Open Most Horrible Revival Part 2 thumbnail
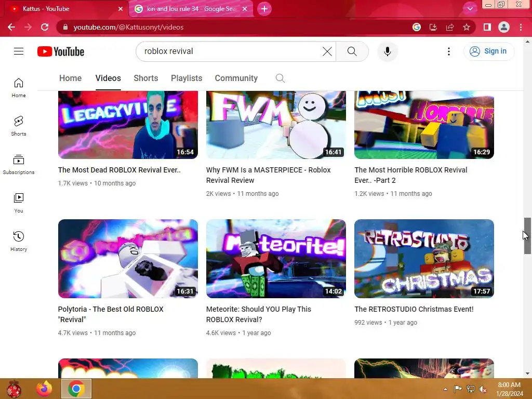 (x=424, y=125)
